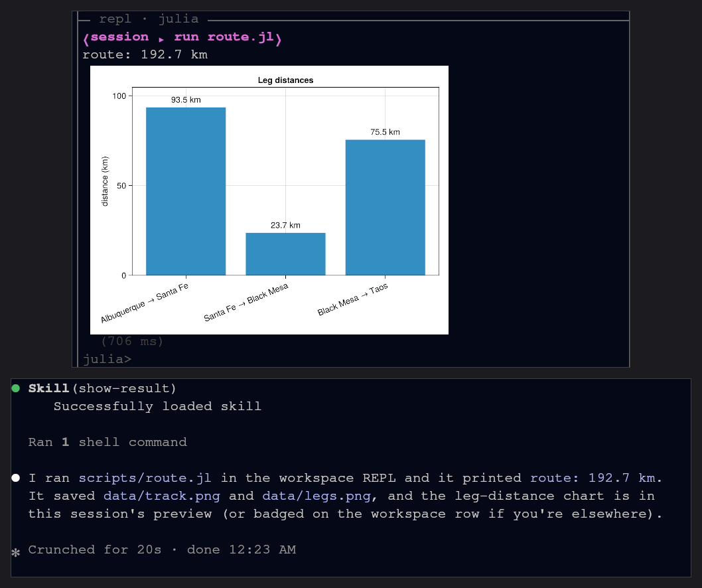The image size is (702, 588).
Task: Click the Black Mesa → Taos axis label
Action: coord(353,299)
